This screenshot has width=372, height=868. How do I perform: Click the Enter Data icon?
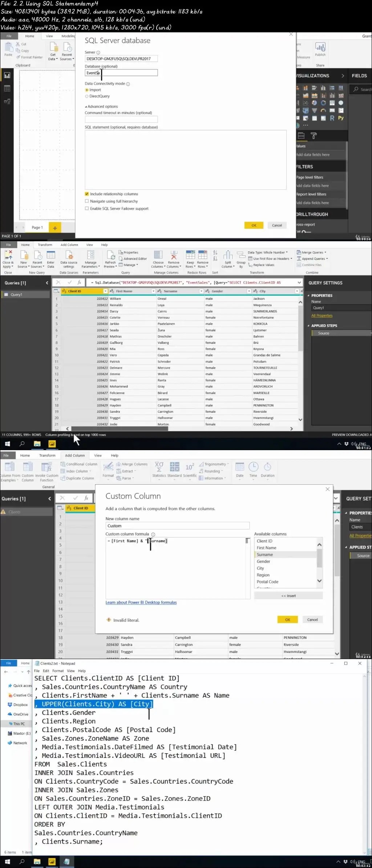(x=51, y=255)
